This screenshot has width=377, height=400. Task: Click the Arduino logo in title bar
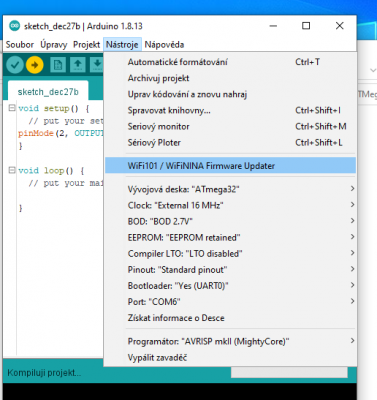(14, 26)
